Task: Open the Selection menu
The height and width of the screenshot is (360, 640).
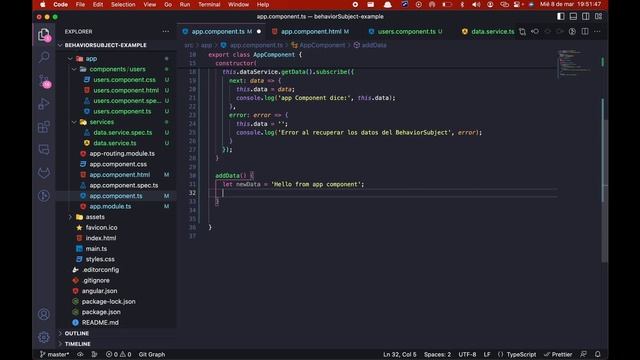Action: coord(123,4)
